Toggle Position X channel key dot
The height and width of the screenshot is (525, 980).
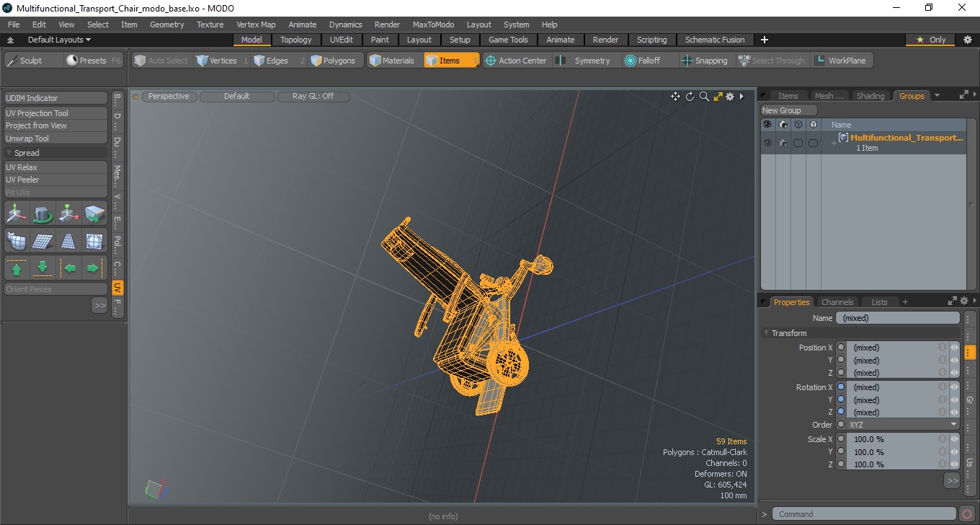point(841,348)
